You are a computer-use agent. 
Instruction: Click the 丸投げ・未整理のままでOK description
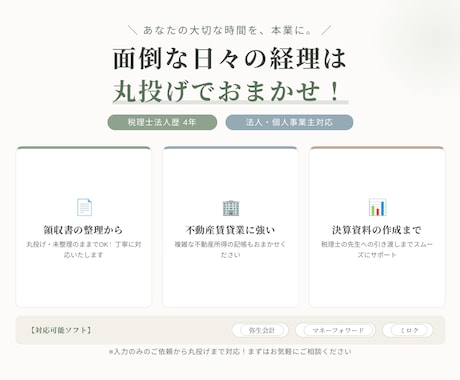[84, 249]
